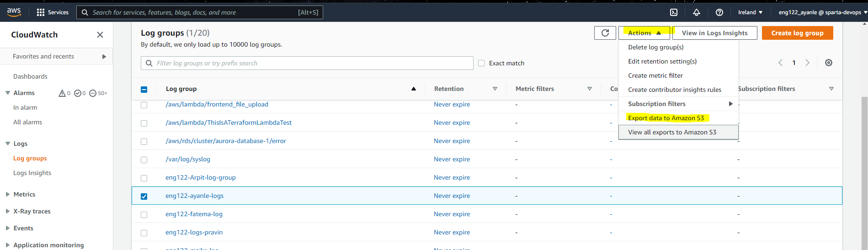Screen dimensions: 868x250
Task: Open the AWS home logo
Action: click(14, 12)
